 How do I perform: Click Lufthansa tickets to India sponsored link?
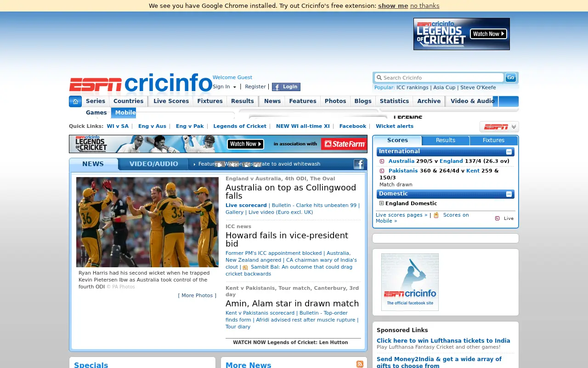(443, 341)
